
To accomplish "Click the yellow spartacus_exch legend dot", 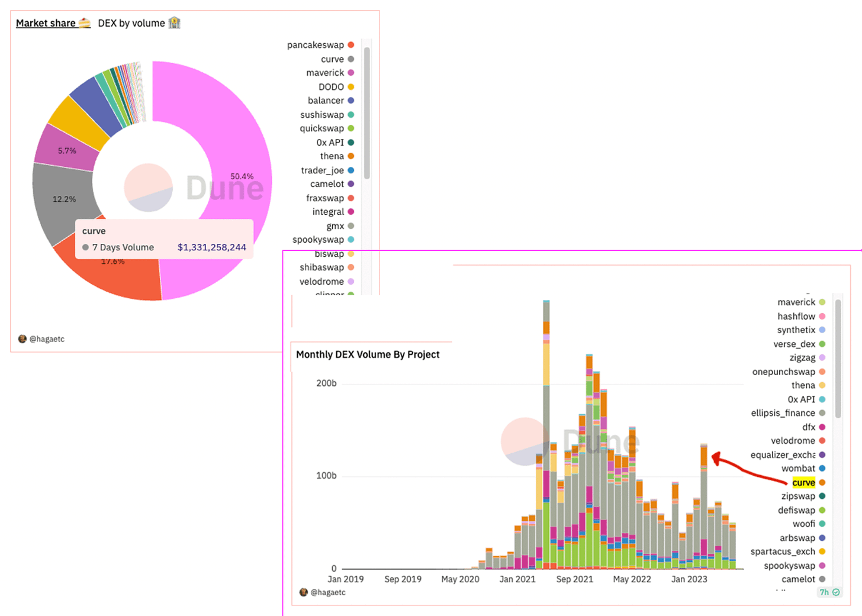I will (x=822, y=552).
